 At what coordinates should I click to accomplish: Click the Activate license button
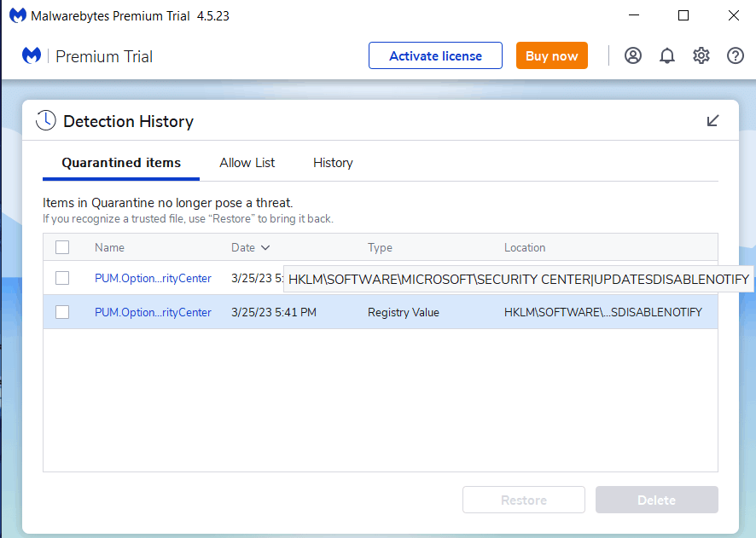click(435, 55)
